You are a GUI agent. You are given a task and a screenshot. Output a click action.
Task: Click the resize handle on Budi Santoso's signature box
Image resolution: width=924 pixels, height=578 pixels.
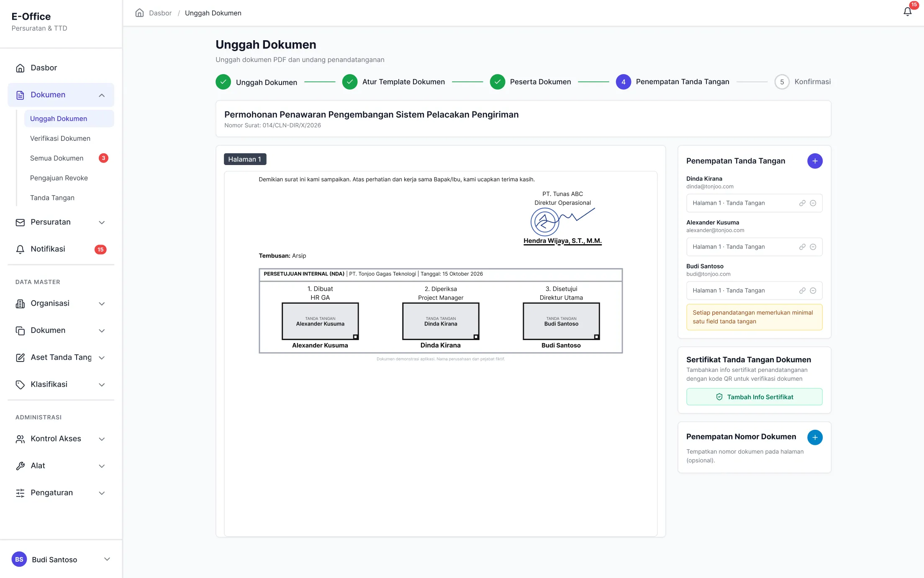[x=596, y=337]
